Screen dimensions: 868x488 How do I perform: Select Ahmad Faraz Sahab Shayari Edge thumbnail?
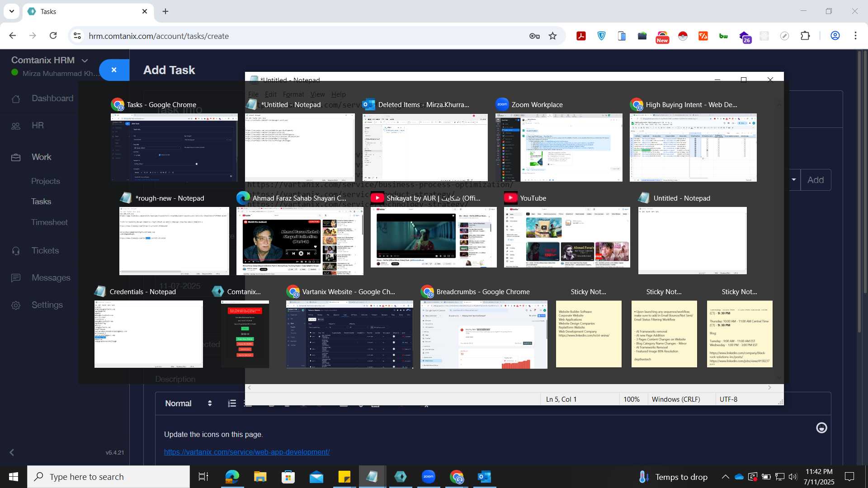pos(300,241)
